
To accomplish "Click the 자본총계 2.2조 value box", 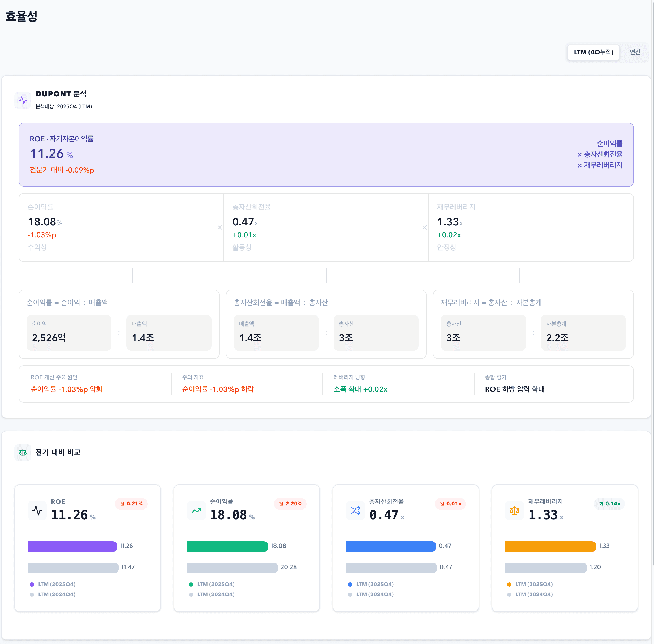I will tap(583, 332).
